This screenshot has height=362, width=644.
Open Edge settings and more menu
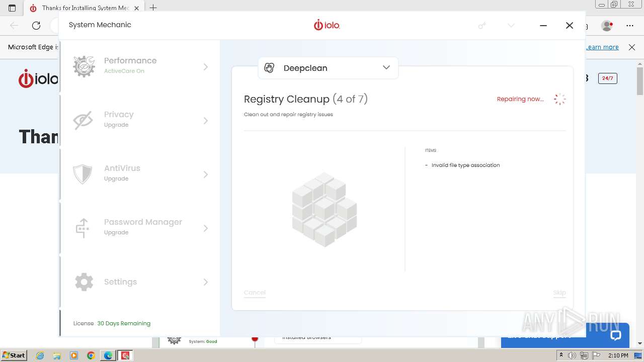tap(630, 25)
